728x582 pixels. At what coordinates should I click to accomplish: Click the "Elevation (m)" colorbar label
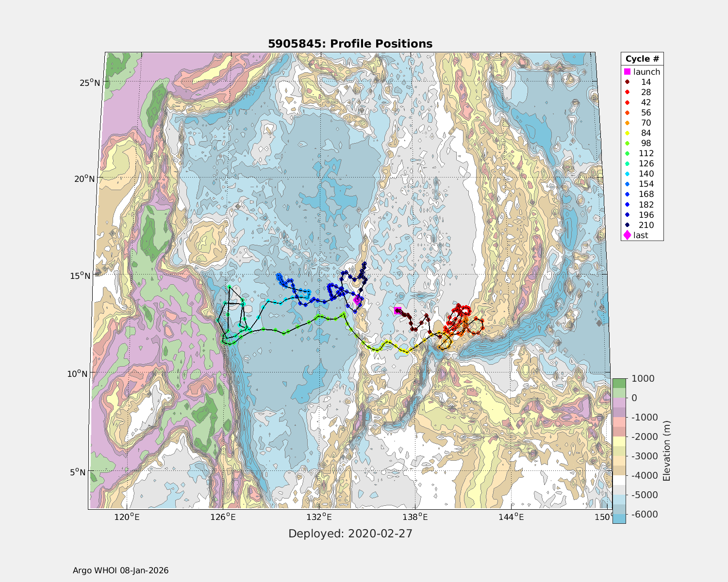tap(666, 451)
